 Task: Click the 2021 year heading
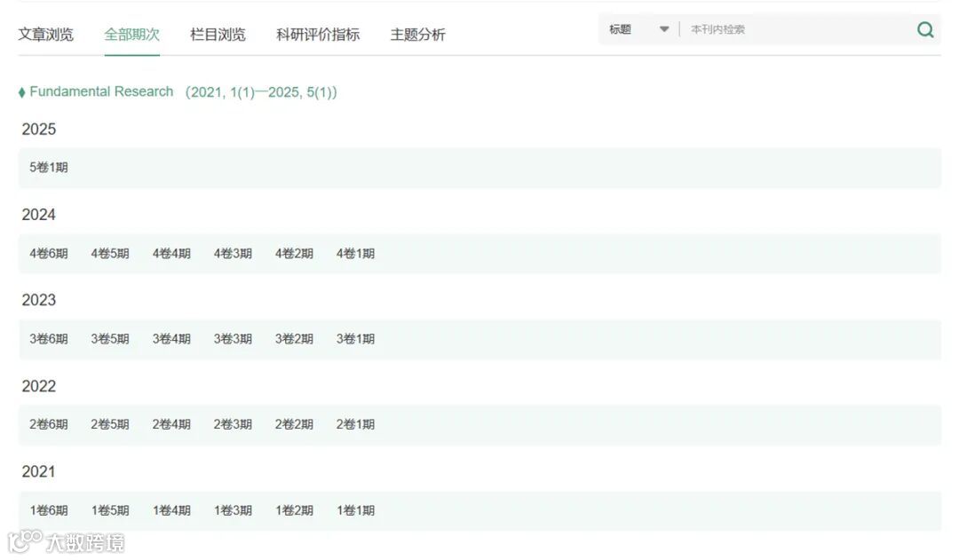(38, 472)
